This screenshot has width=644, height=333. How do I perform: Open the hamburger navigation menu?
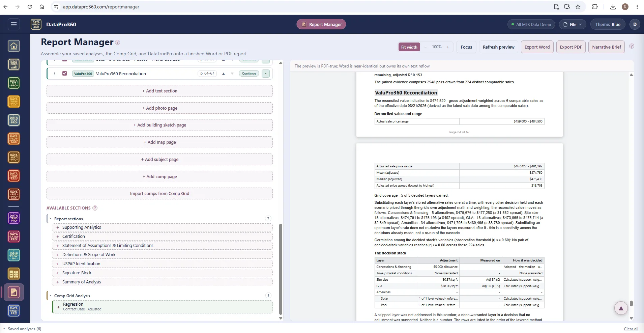14,24
